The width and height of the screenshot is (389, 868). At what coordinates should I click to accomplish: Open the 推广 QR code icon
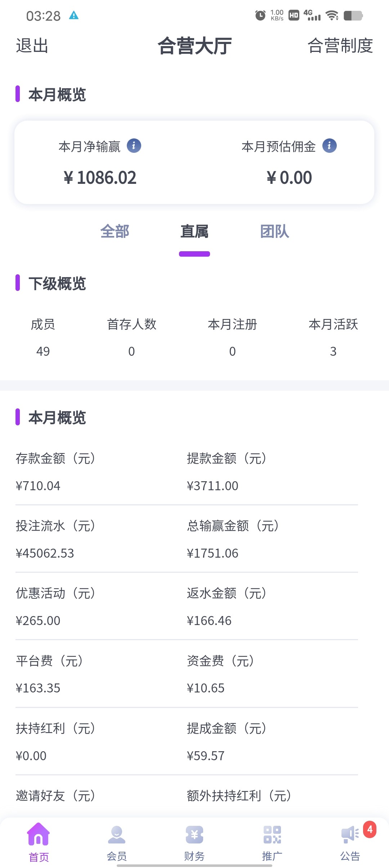[272, 835]
